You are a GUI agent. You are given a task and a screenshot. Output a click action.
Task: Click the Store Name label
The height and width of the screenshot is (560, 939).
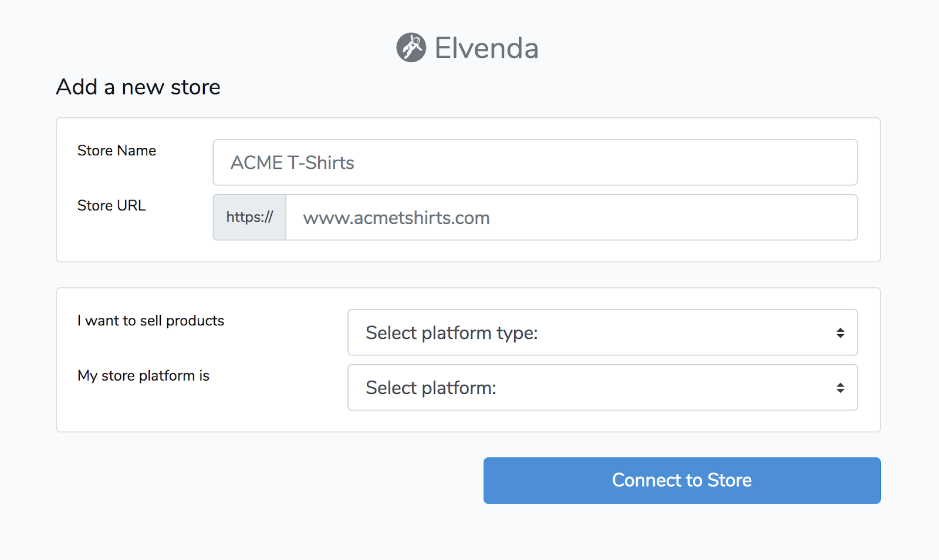(116, 151)
